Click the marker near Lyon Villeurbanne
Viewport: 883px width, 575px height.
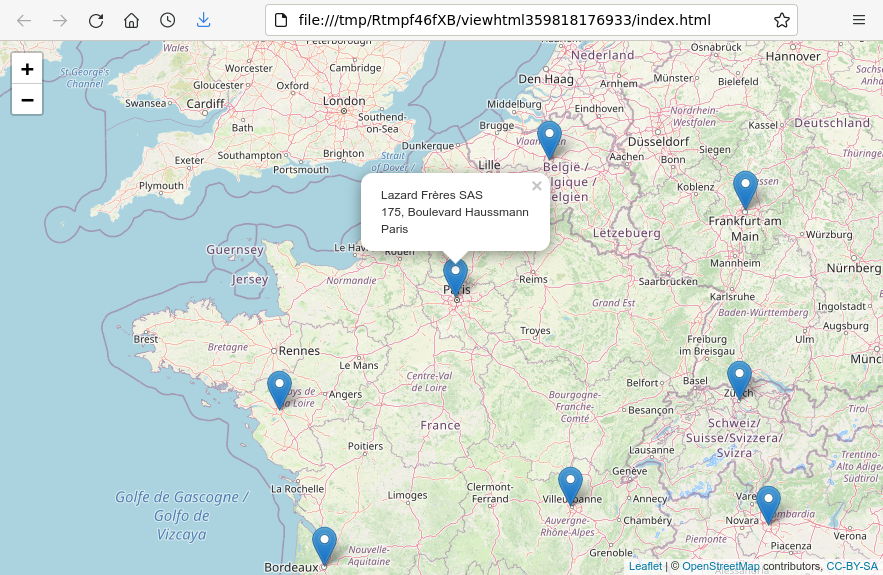coord(570,485)
